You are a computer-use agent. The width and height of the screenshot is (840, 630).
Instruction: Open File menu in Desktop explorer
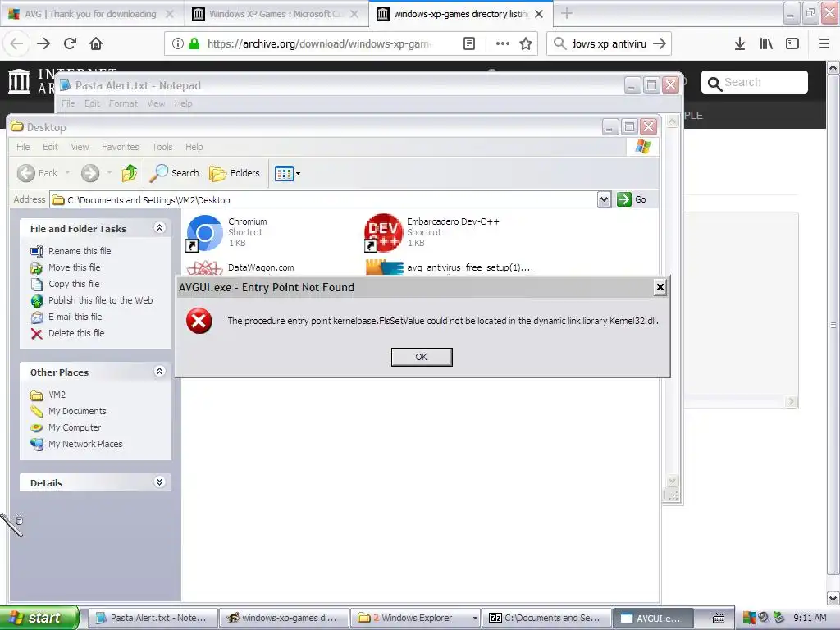click(23, 147)
